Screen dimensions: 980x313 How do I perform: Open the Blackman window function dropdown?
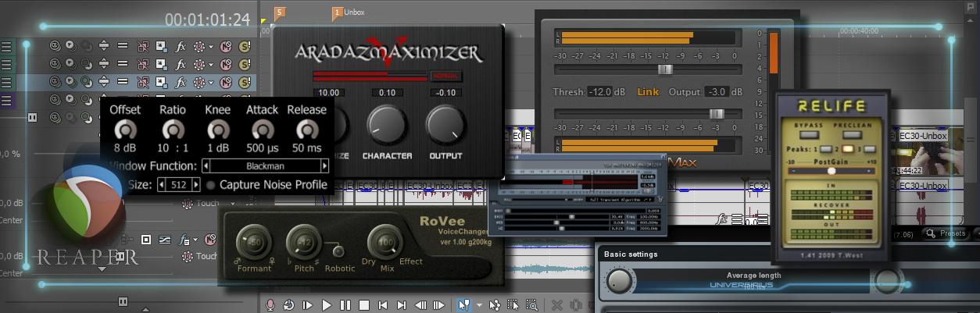266,166
